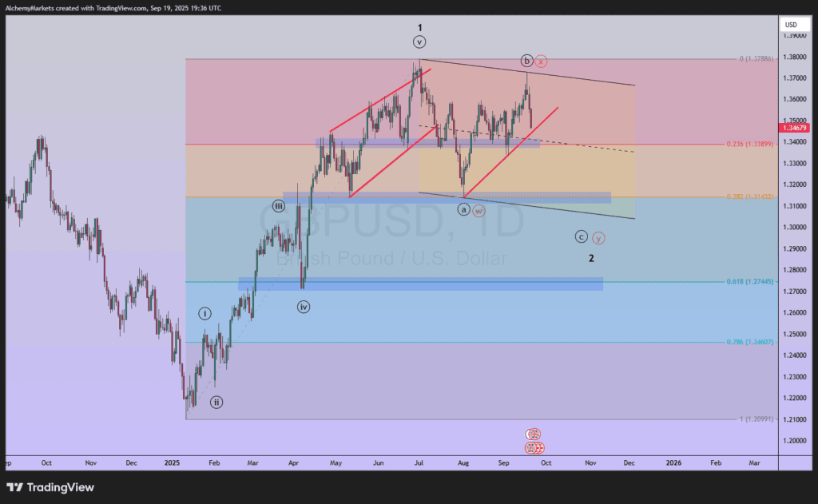This screenshot has height=504, width=818.
Task: Click the bold wave 2 label
Action: 591,258
